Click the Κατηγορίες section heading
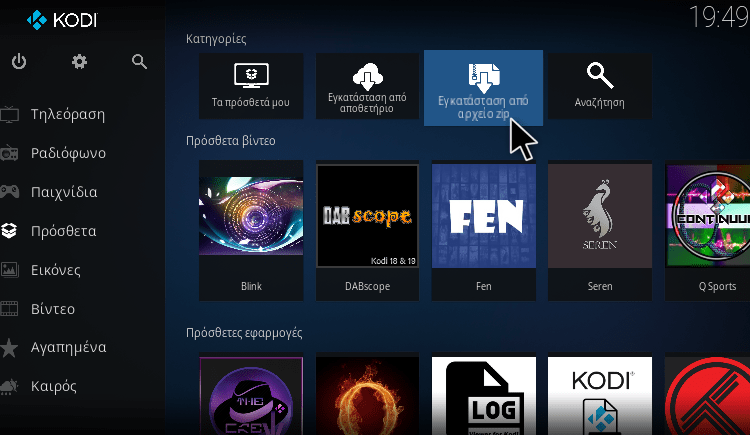This screenshot has width=750, height=435. [216, 39]
